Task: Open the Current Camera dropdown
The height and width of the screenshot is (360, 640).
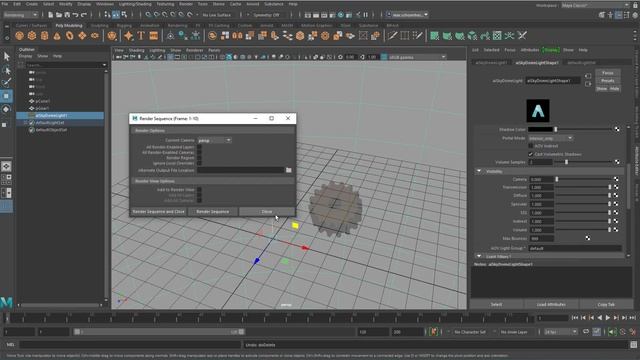Action: click(214, 140)
